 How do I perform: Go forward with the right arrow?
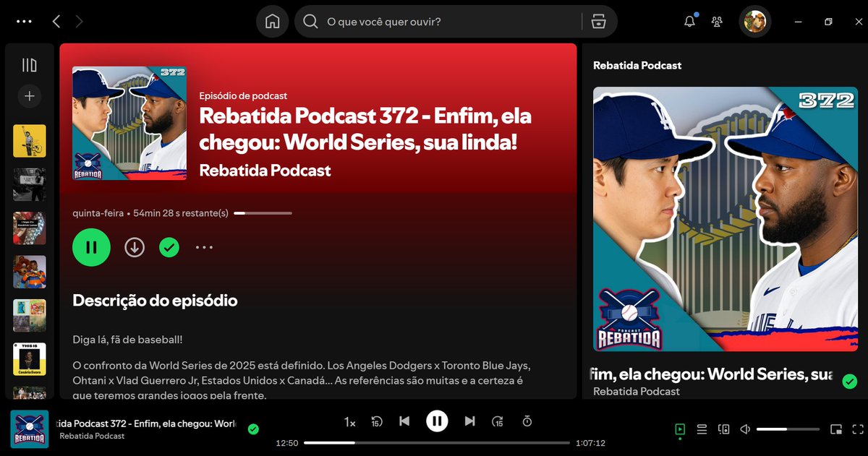click(x=79, y=22)
